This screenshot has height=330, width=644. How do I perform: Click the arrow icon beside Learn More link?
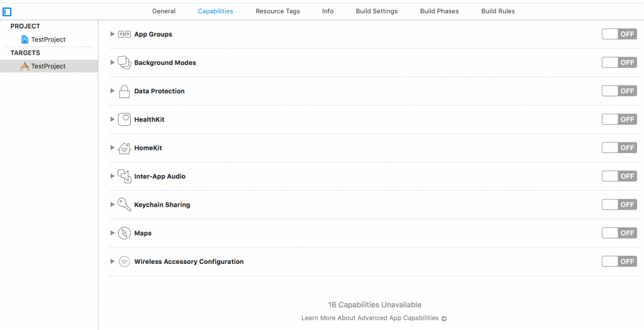coord(444,318)
